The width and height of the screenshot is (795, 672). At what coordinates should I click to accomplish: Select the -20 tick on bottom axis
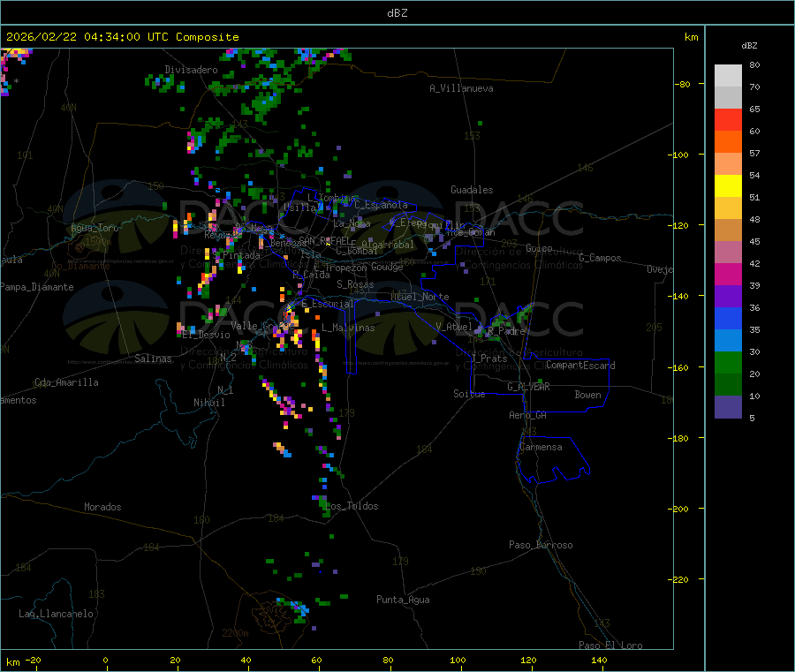click(34, 661)
